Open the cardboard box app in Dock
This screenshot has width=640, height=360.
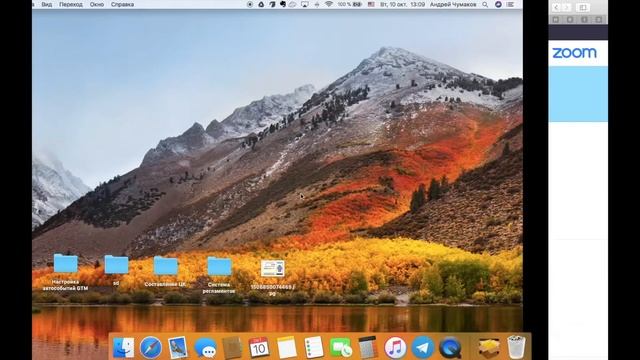(489, 348)
